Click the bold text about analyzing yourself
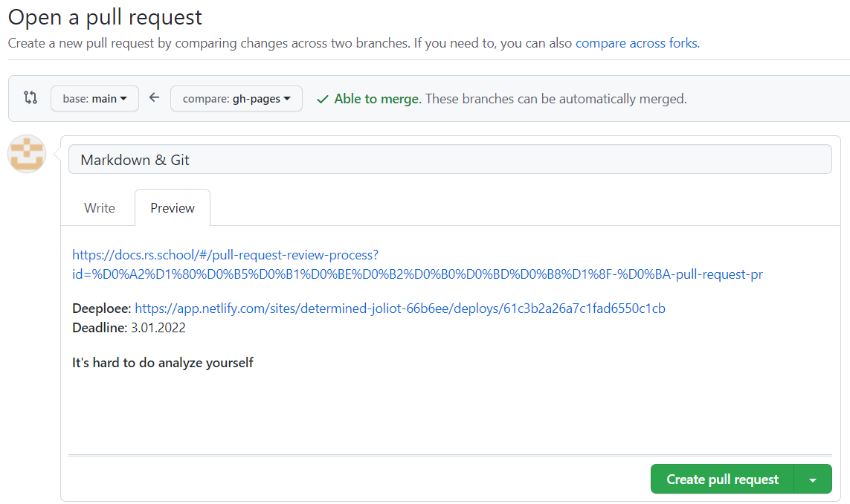 click(163, 363)
